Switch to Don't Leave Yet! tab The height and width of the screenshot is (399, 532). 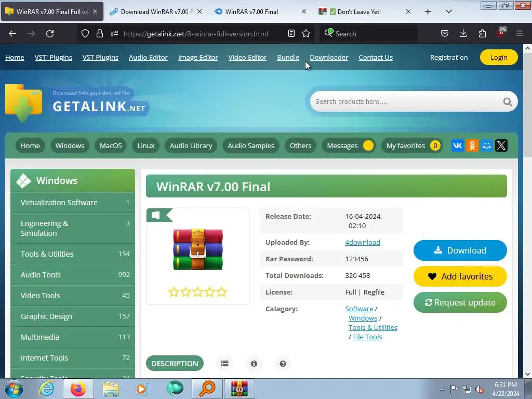pyautogui.click(x=364, y=12)
